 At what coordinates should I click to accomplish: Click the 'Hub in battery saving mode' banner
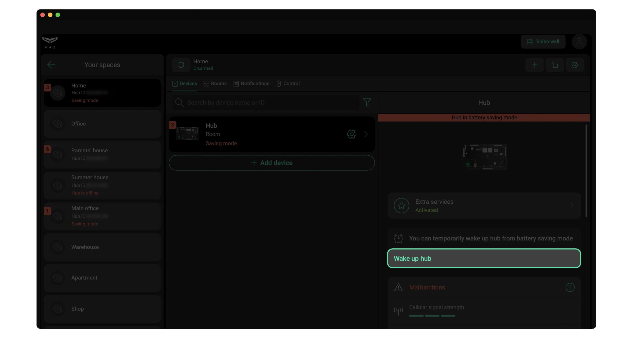tap(484, 117)
